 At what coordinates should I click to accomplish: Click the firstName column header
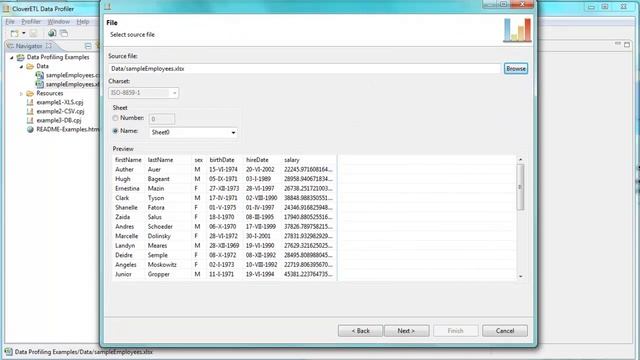click(128, 160)
